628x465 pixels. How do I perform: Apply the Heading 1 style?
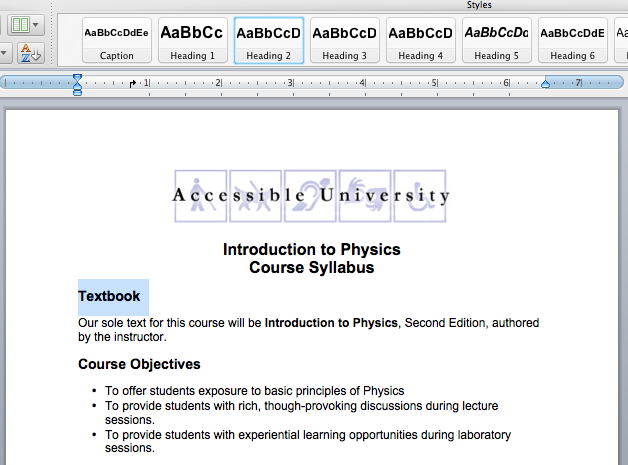192,41
